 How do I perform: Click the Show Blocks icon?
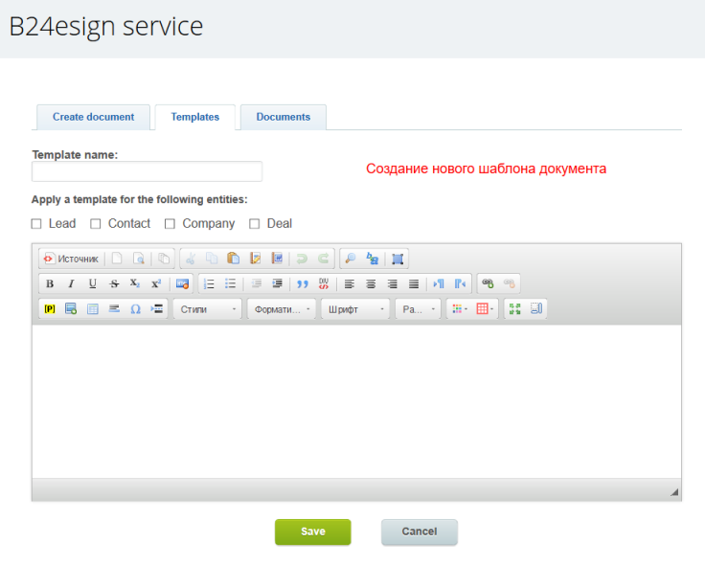(x=536, y=308)
